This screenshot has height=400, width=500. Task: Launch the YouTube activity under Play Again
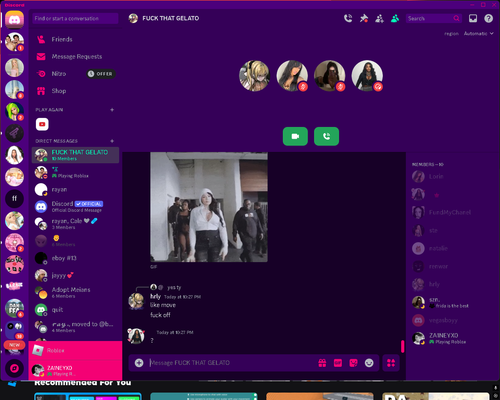[42, 124]
